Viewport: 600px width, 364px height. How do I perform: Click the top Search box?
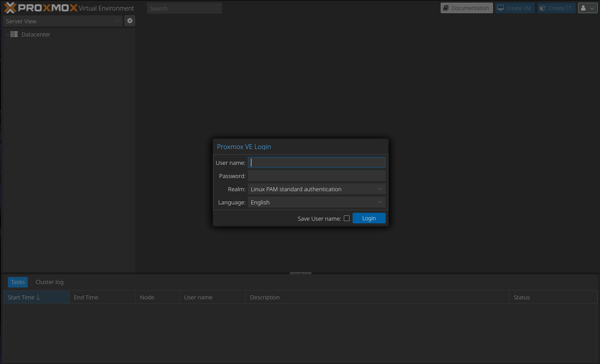point(184,8)
